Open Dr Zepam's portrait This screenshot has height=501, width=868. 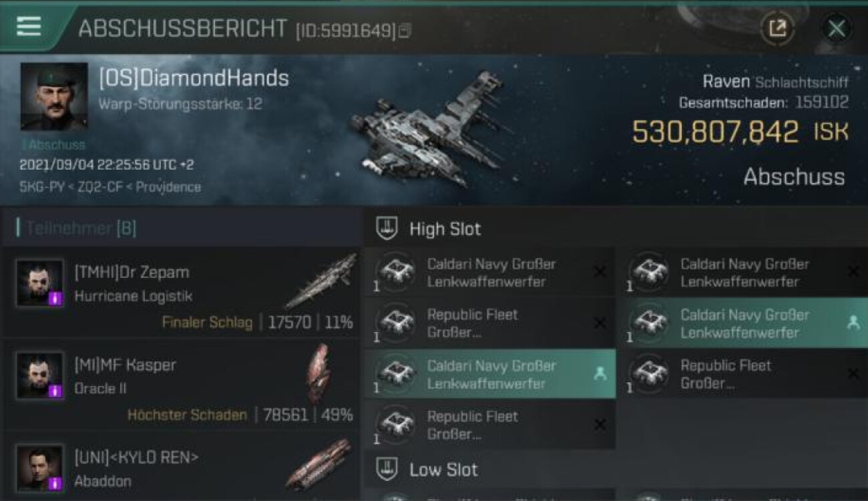39,283
